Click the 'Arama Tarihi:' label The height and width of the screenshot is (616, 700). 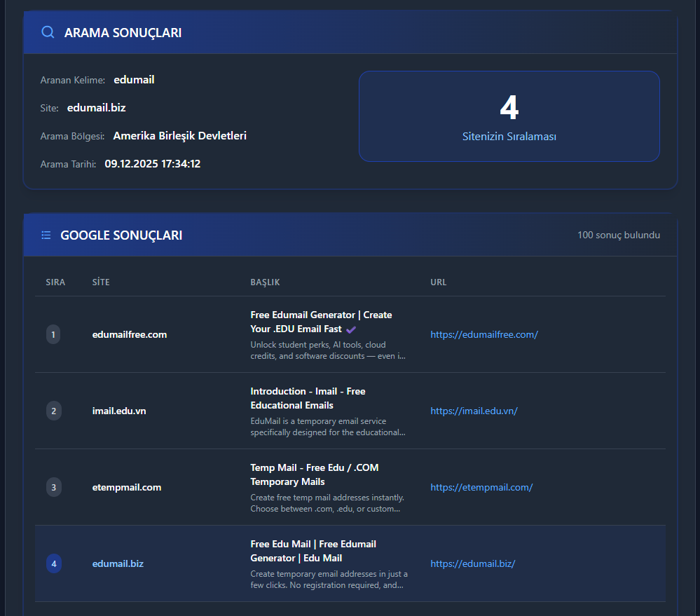[x=68, y=164]
